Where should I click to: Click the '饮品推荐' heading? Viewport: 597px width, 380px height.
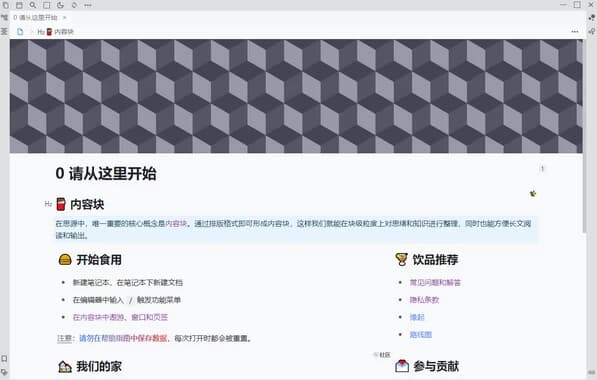(435, 260)
